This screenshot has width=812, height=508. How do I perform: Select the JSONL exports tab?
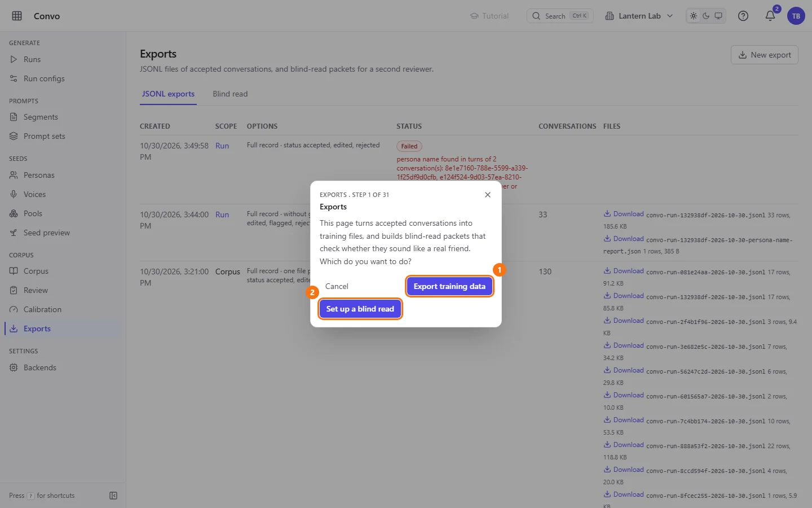pyautogui.click(x=168, y=94)
